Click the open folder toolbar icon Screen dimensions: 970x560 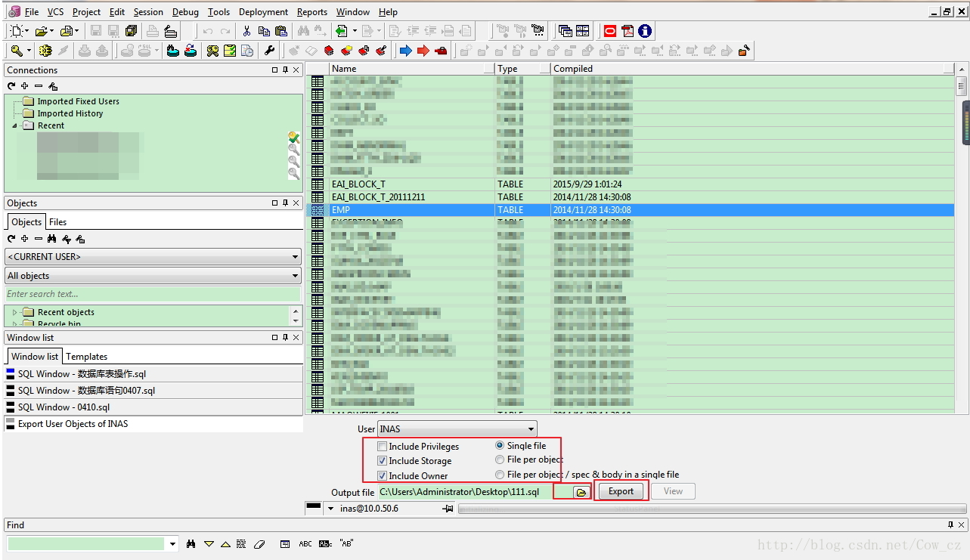pyautogui.click(x=41, y=31)
